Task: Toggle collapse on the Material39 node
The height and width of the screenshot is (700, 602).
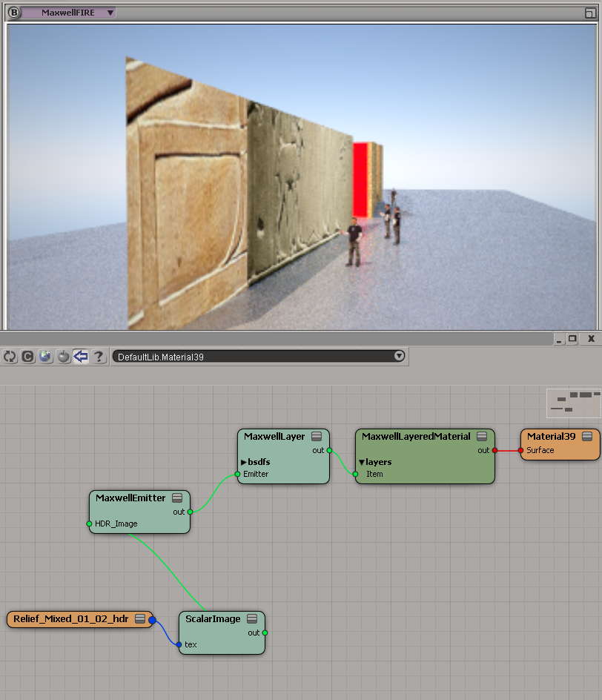Action: point(587,437)
